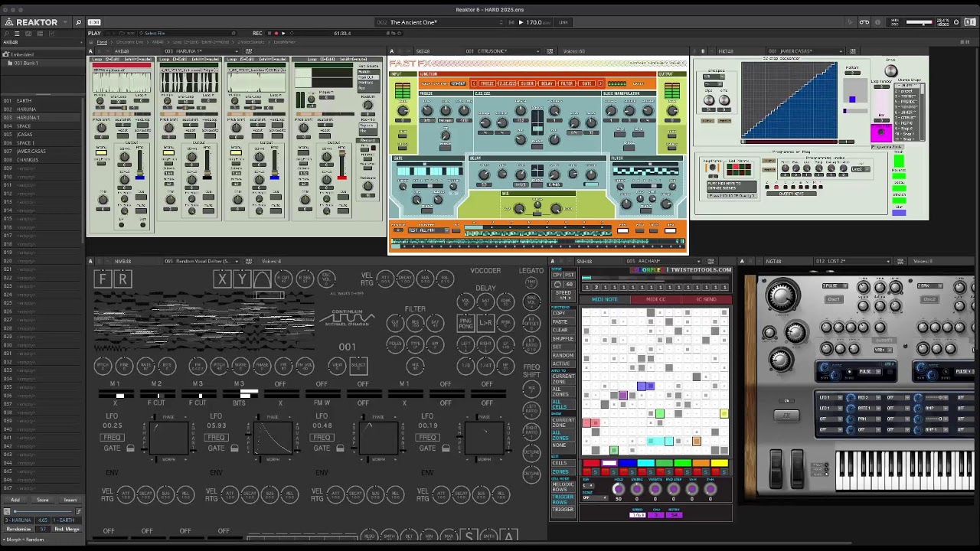Click the X button on the Continuum panel
Viewport: 980px width, 551px height.
click(222, 279)
